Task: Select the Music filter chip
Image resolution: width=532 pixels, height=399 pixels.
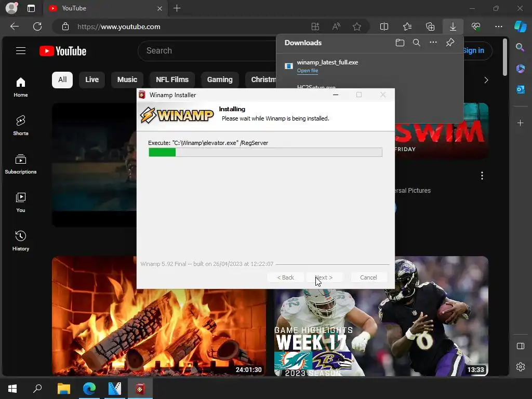Action: (127, 79)
